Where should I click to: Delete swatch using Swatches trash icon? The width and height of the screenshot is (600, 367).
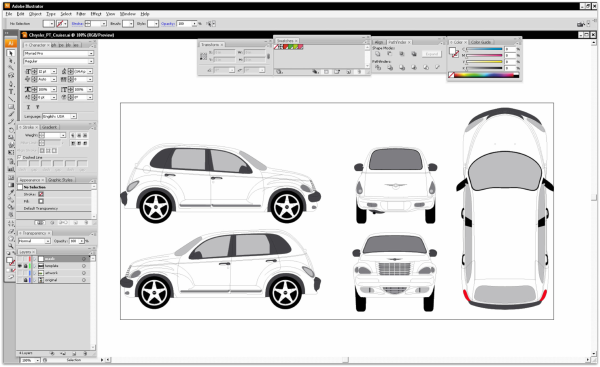(x=359, y=72)
